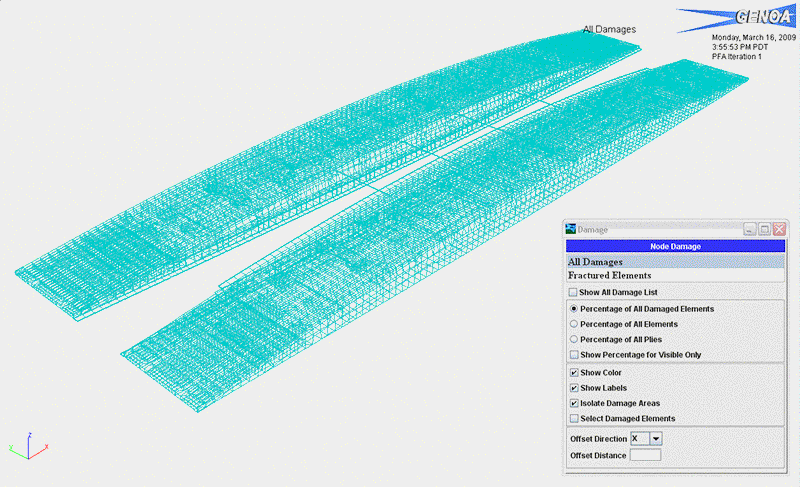Click the Damage dialog title bar icon
The height and width of the screenshot is (487, 800).
(x=572, y=230)
